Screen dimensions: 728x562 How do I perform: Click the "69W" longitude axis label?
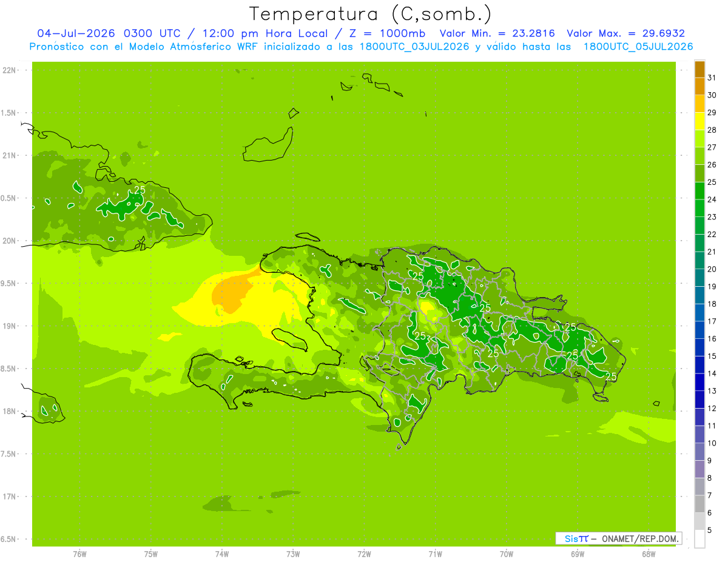[x=578, y=554]
